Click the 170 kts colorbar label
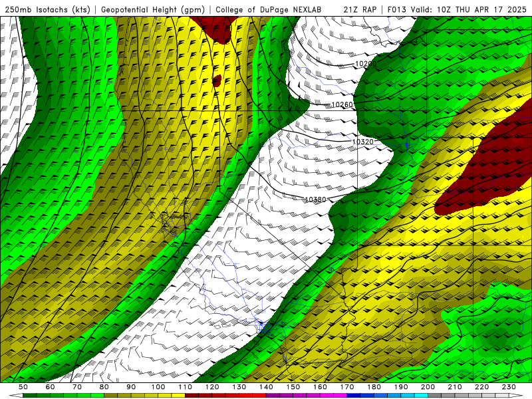This screenshot has height=399, width=532. [x=347, y=387]
